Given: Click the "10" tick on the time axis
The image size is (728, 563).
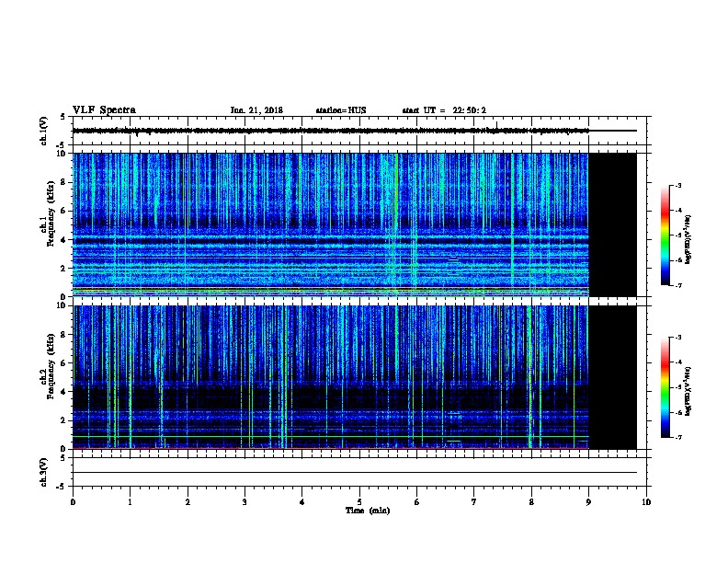Looking at the screenshot, I should [646, 502].
